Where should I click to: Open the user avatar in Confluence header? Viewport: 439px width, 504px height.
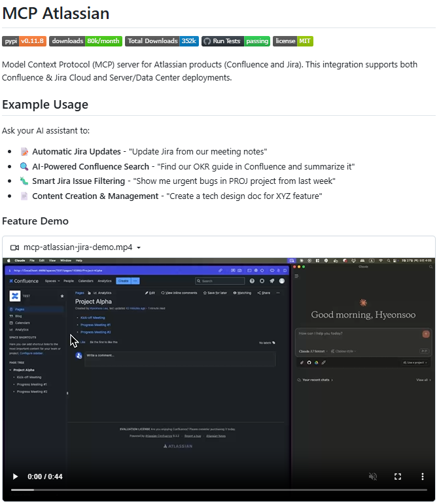[282, 281]
